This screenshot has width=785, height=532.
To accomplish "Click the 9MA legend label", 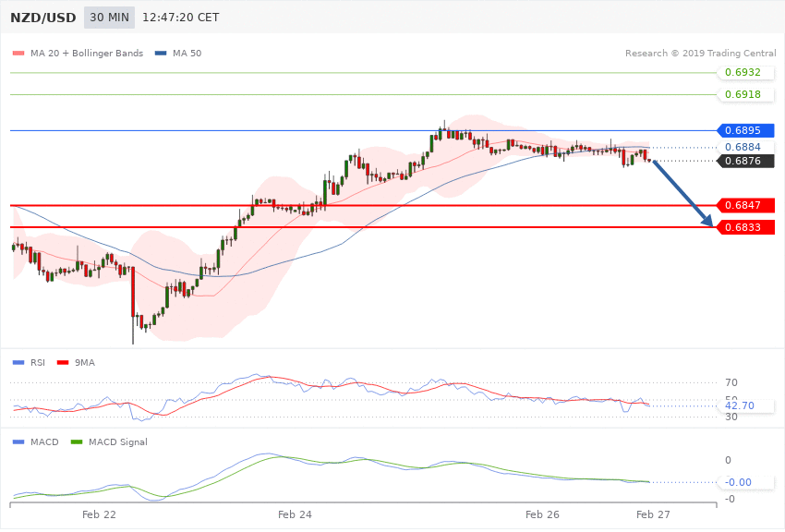I will (85, 362).
